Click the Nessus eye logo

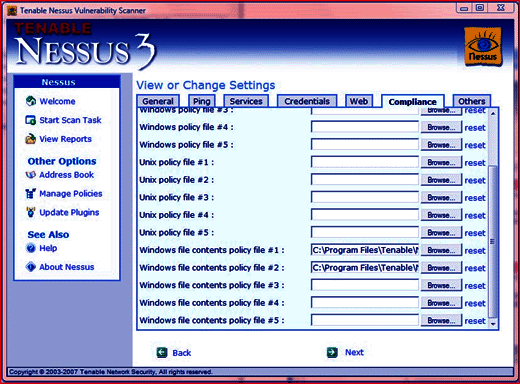[483, 47]
